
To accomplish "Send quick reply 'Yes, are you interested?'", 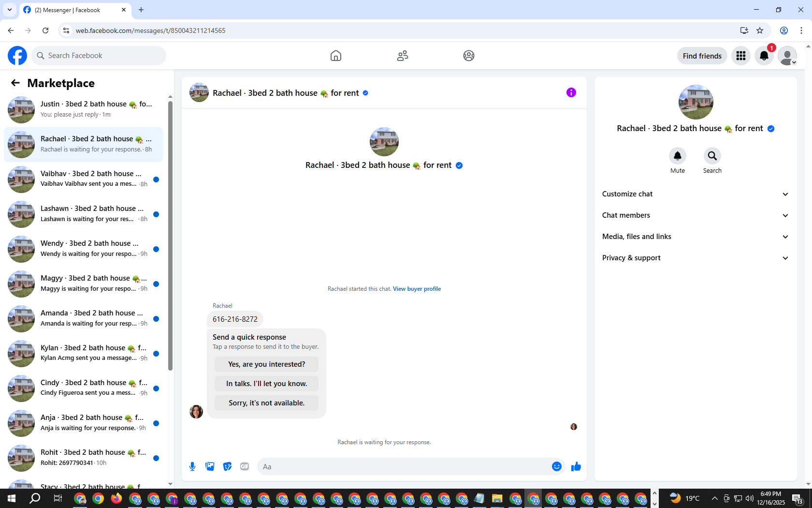I will [267, 364].
